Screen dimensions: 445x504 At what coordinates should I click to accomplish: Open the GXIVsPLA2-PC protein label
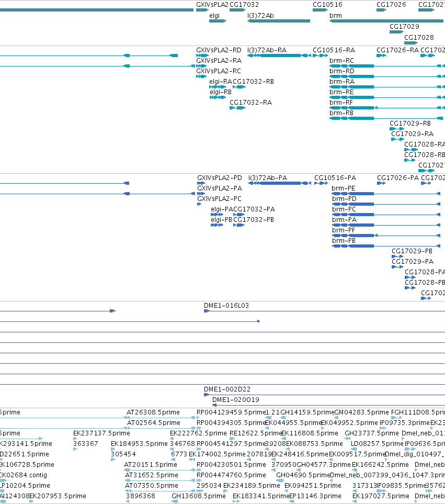tap(219, 199)
